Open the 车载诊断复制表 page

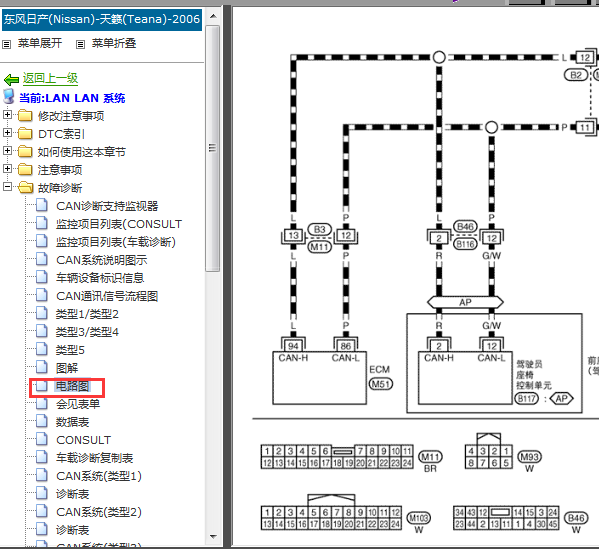[94, 458]
